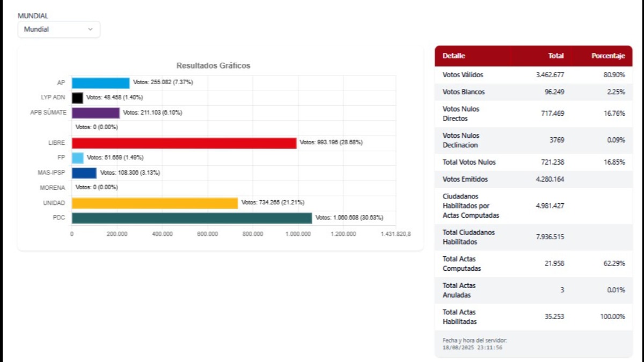Click the Votos Nulos Directos row label
Viewport: 644px width, 362px height.
(x=461, y=114)
